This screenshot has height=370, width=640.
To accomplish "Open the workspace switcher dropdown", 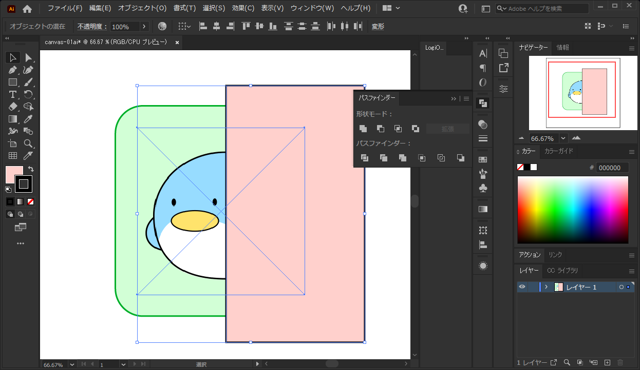I will (391, 8).
